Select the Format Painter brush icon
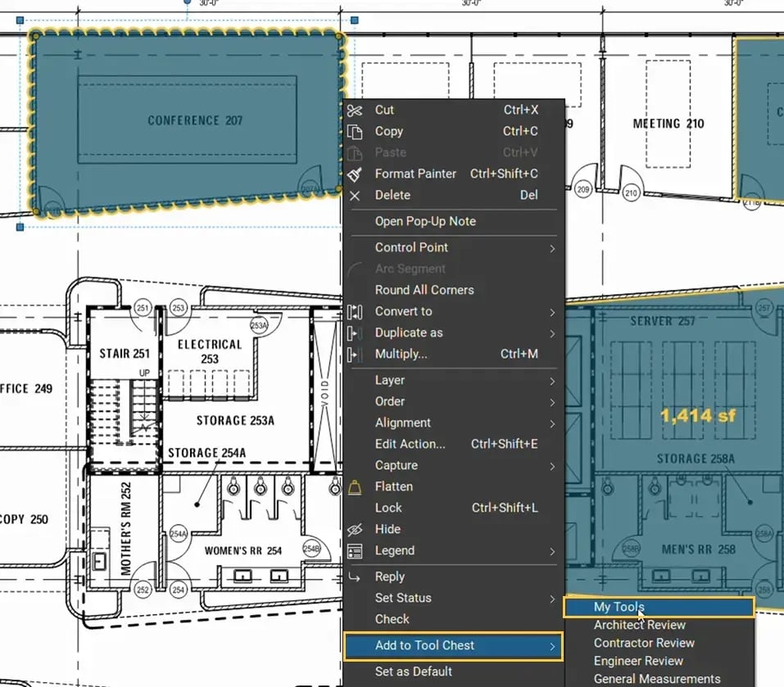This screenshot has height=687, width=784. click(x=355, y=174)
